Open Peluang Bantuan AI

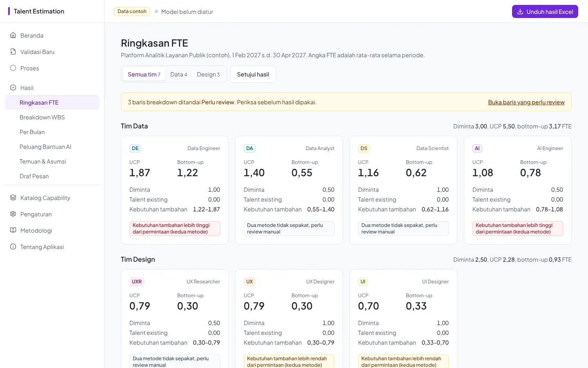click(52, 146)
